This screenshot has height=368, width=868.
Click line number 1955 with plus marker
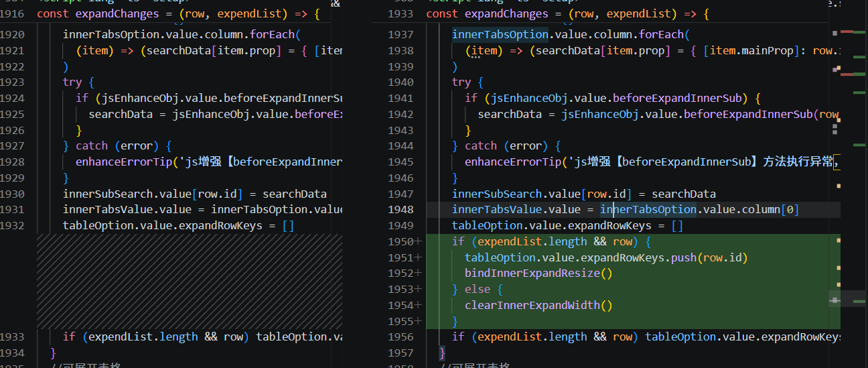[x=405, y=321]
